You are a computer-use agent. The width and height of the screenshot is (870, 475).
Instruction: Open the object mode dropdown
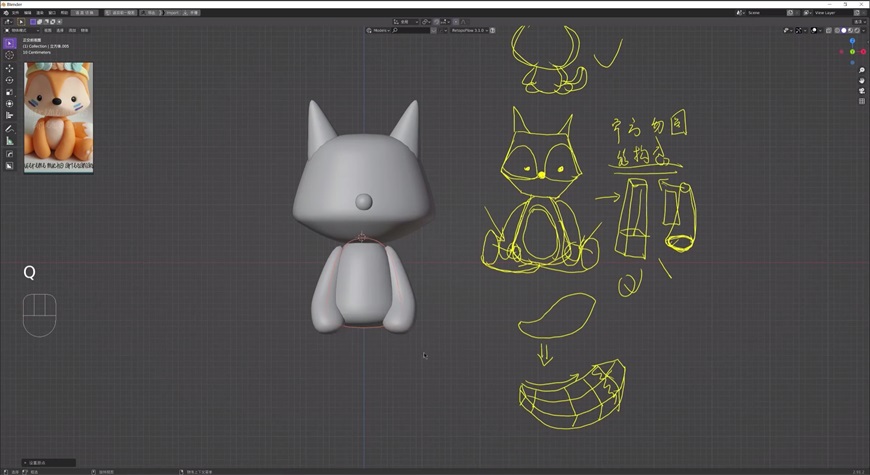(x=22, y=30)
